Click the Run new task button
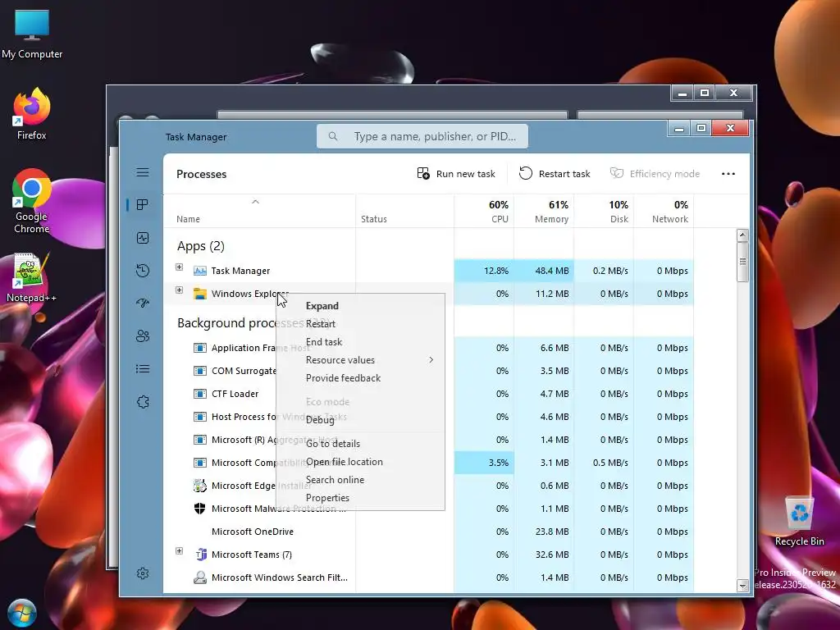Viewport: 840px width, 630px height. pos(456,174)
